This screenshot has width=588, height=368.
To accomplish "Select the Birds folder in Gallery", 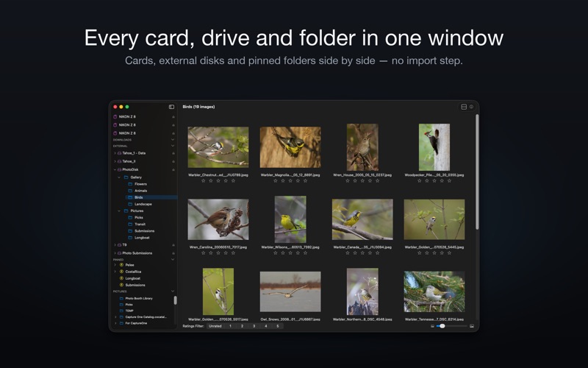I will [151, 197].
